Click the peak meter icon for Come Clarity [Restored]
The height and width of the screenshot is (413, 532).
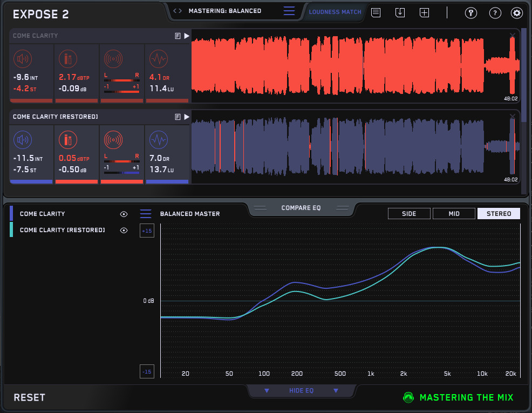click(x=67, y=140)
